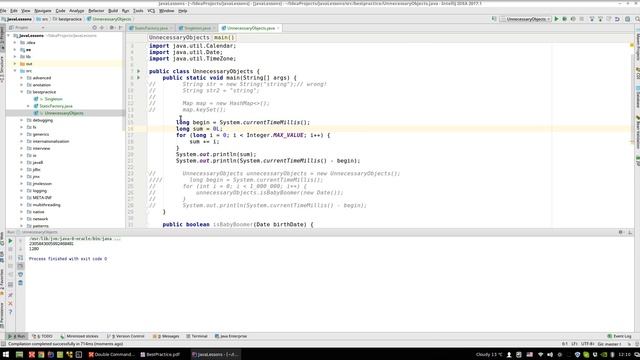
Task: Open BestPractice.pdf taskbar window
Action: click(160, 355)
